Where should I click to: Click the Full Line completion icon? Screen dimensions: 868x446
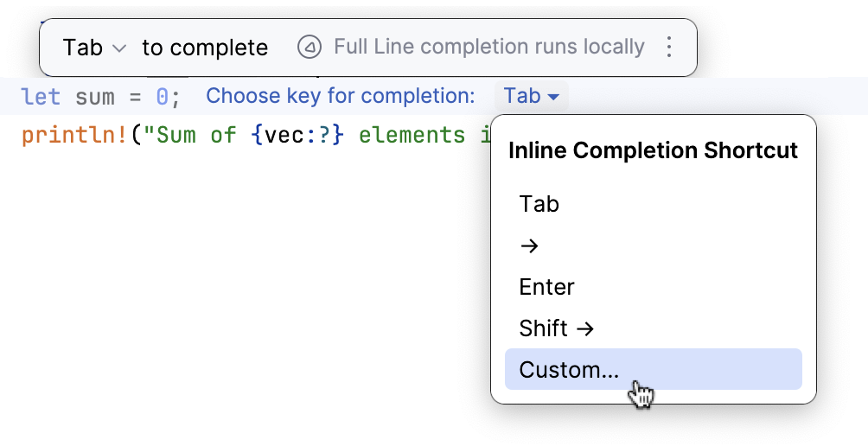point(310,48)
